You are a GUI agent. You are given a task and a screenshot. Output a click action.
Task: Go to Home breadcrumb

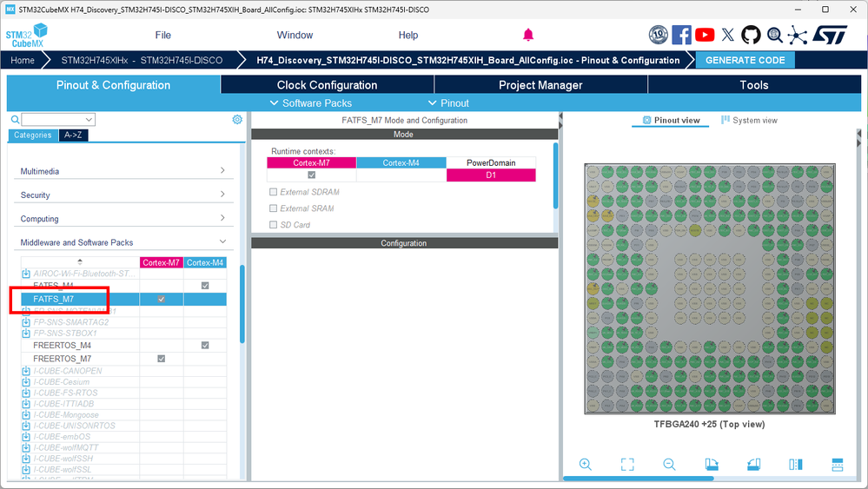[22, 60]
